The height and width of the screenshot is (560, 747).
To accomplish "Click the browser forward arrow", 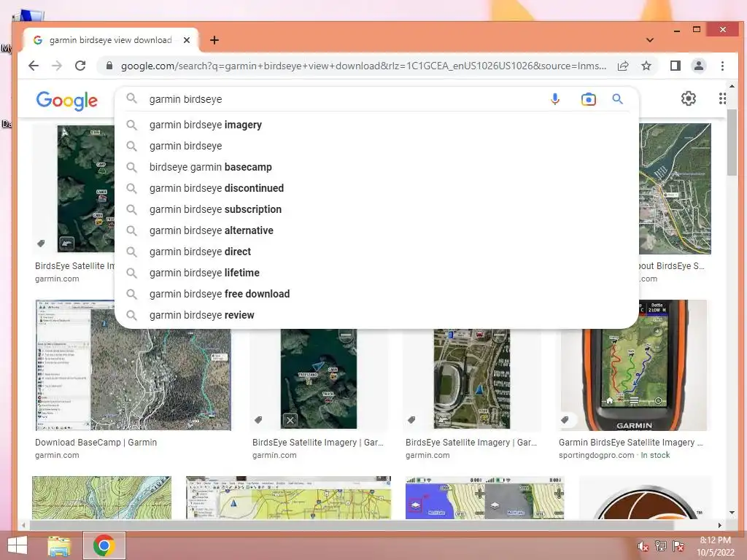I will click(x=57, y=66).
